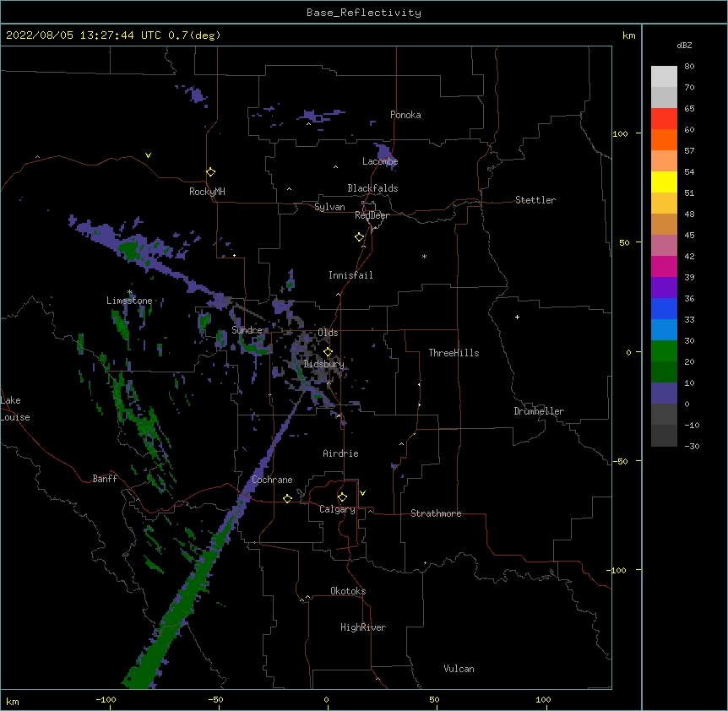Click the white plus marker north of Drumheller
728x711 pixels.
[517, 317]
